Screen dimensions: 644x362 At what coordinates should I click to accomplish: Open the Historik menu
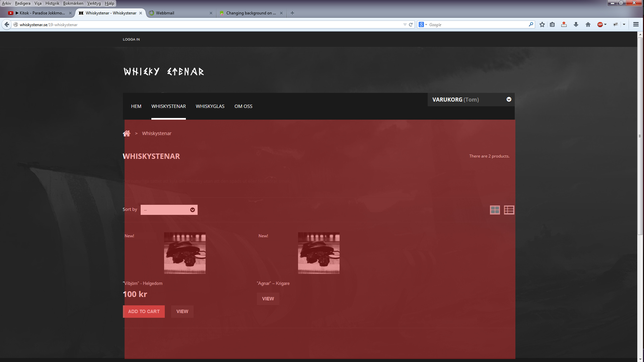tap(52, 3)
